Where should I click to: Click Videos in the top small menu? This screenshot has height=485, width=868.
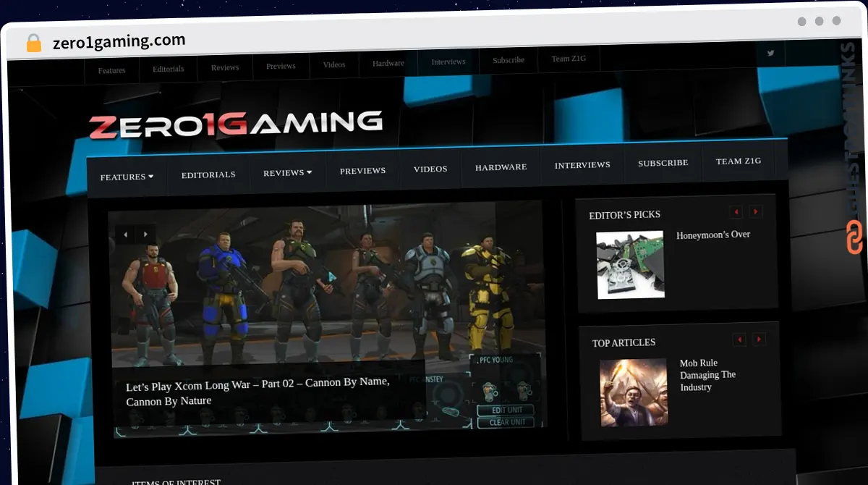tap(334, 64)
